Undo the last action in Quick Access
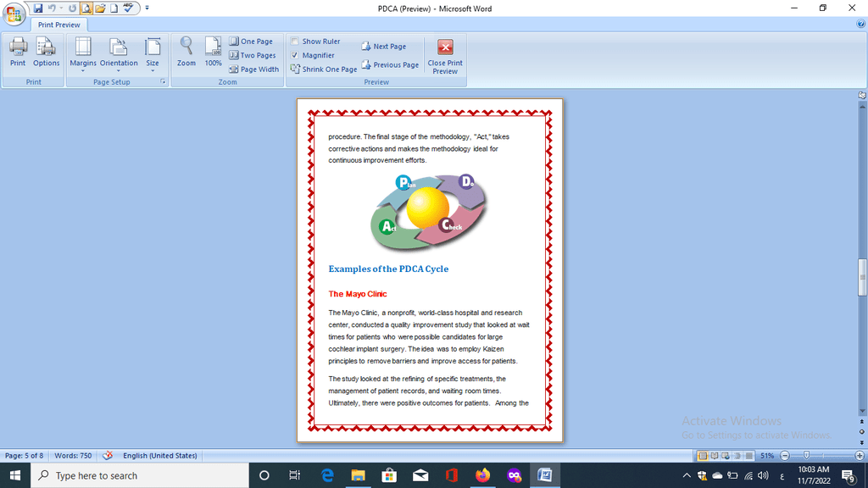 [x=52, y=8]
